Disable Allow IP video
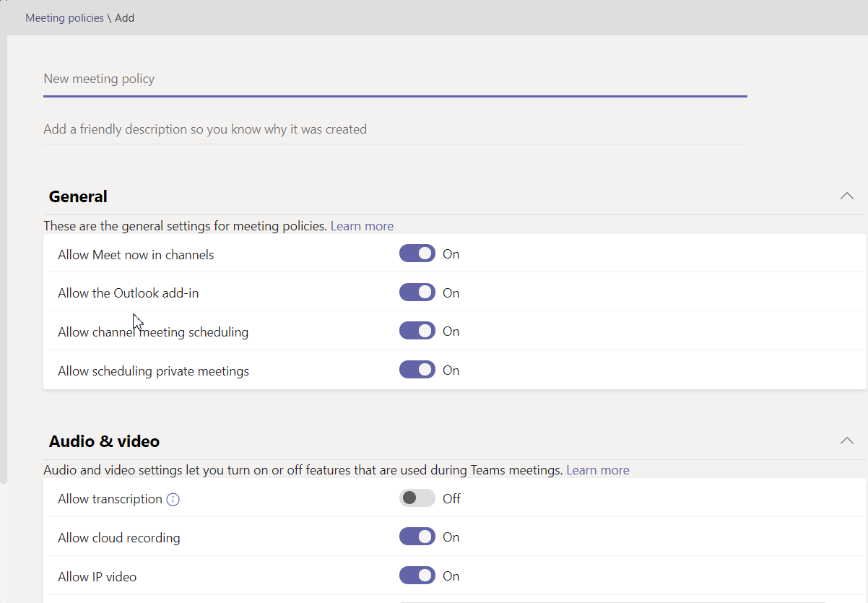 point(417,576)
